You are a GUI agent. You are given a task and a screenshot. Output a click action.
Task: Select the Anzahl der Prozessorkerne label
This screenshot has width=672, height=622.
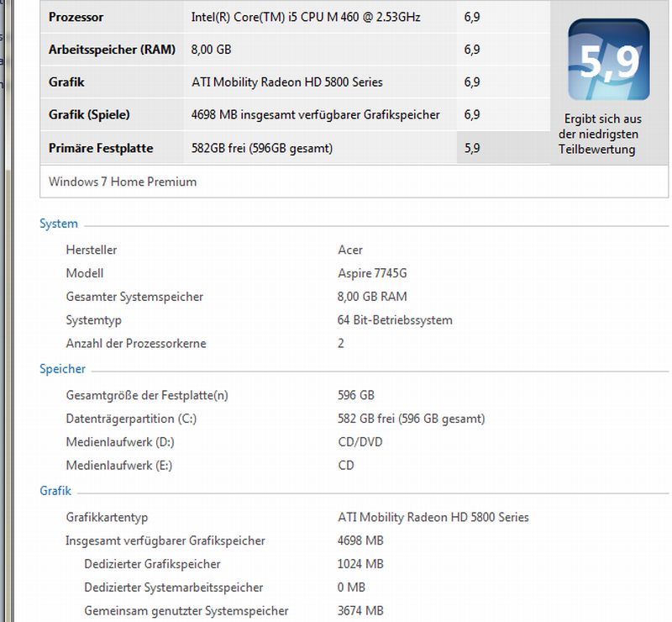(136, 344)
